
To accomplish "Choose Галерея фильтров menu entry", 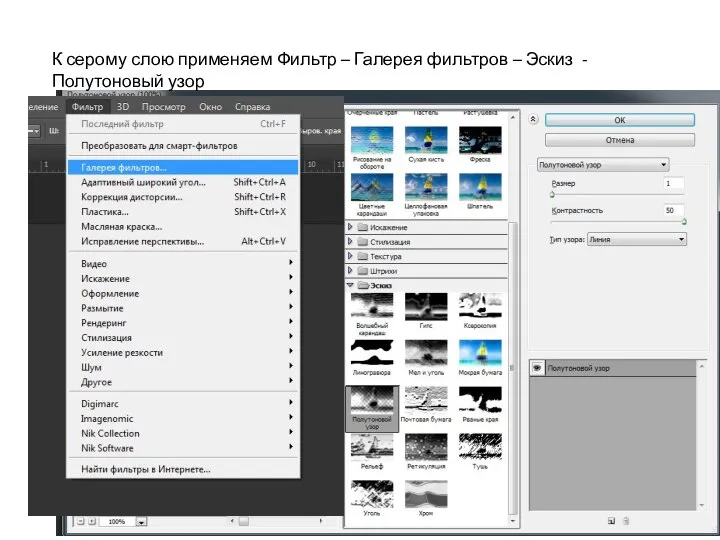I will 183,167.
